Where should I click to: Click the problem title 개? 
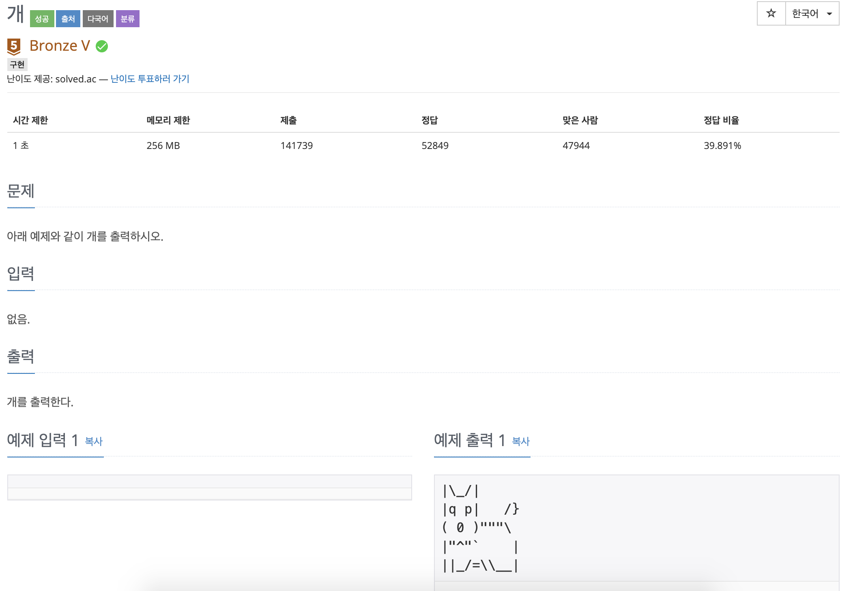15,14
